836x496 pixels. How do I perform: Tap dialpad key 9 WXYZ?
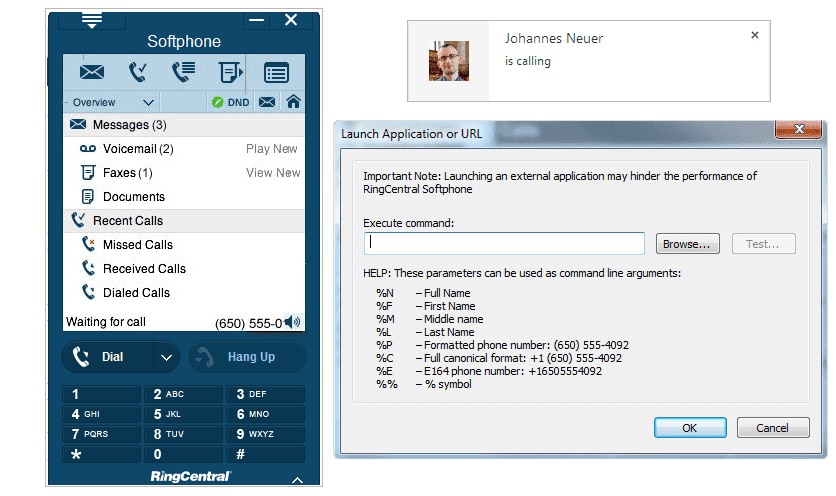[x=266, y=434]
